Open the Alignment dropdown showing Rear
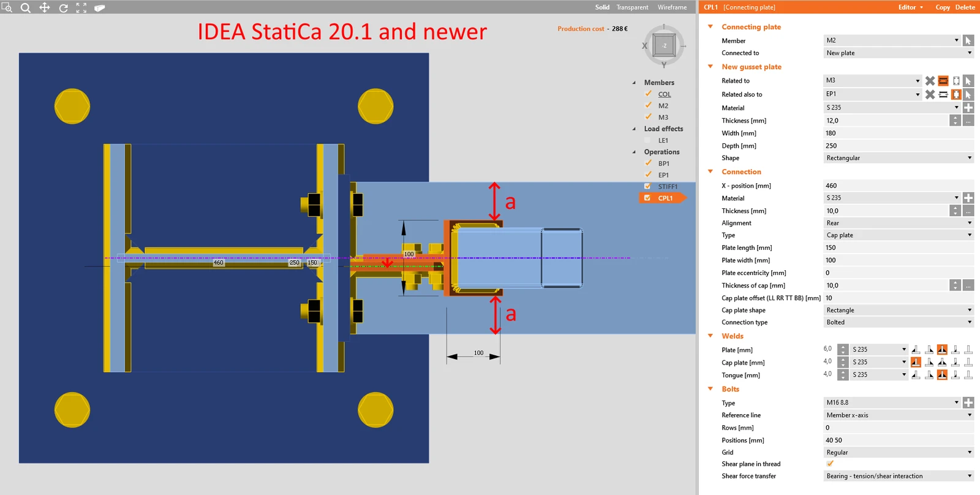This screenshot has height=495, width=980. pos(899,223)
